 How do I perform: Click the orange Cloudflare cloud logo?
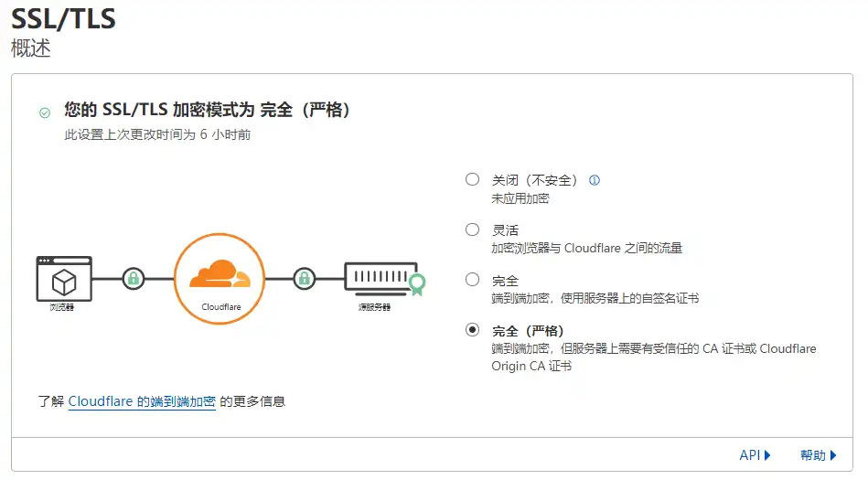220,274
